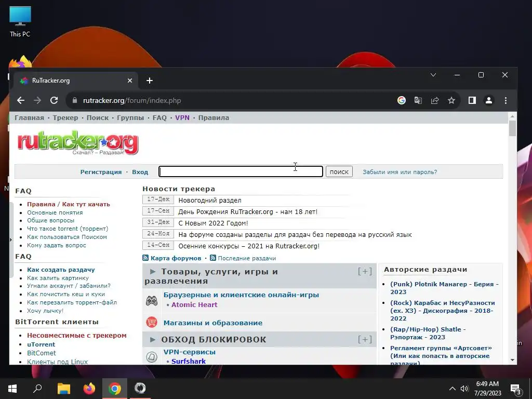Click the browser forward arrow
The height and width of the screenshot is (399, 532).
37,100
